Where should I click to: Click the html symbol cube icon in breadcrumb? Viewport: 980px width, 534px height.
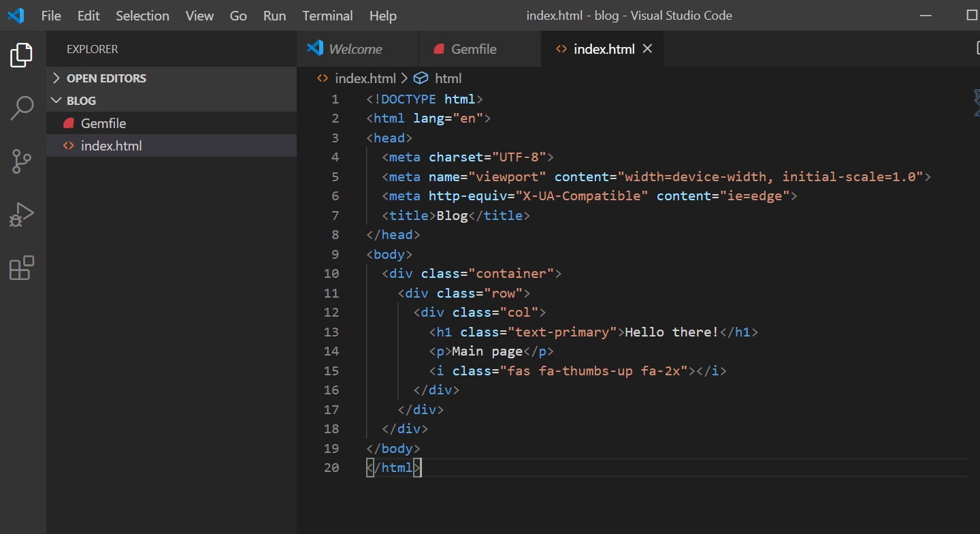point(421,78)
